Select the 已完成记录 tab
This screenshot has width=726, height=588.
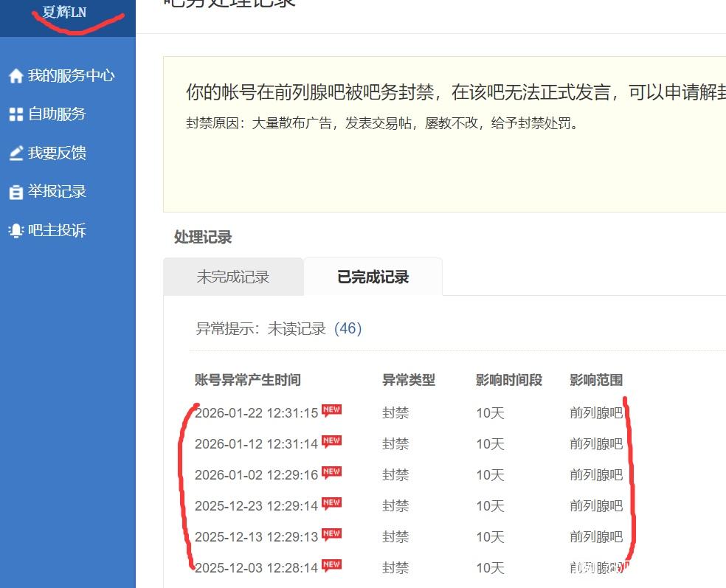pos(373,277)
